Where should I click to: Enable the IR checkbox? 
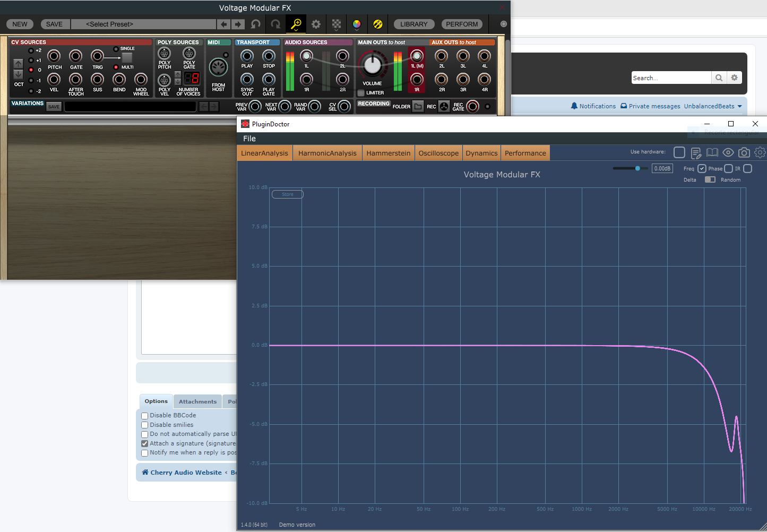click(x=748, y=168)
